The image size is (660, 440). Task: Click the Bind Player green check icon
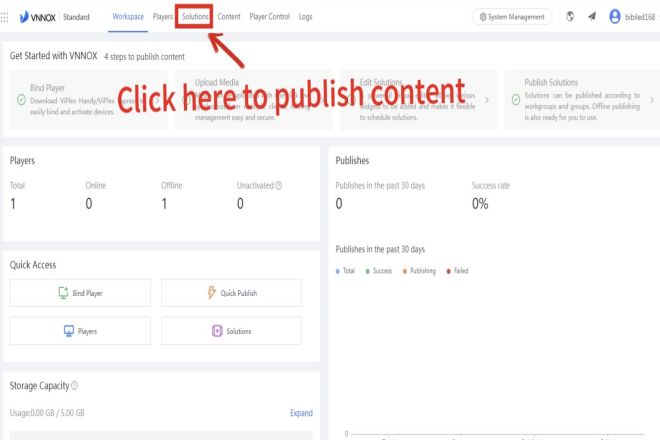coord(21,100)
